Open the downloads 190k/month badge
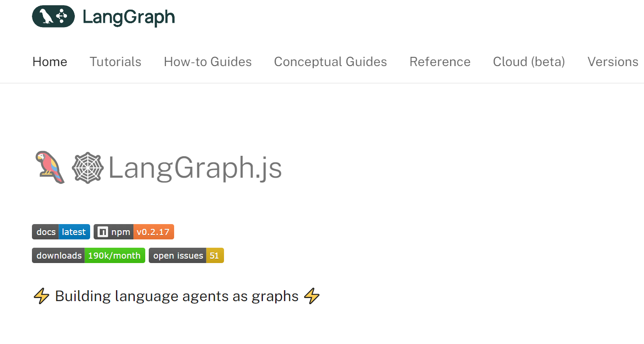The height and width of the screenshot is (344, 644). [x=88, y=256]
